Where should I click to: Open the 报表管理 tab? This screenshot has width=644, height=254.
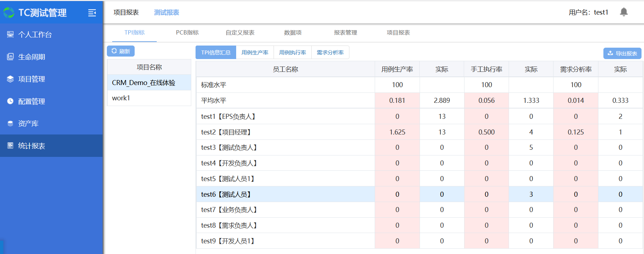tap(345, 32)
